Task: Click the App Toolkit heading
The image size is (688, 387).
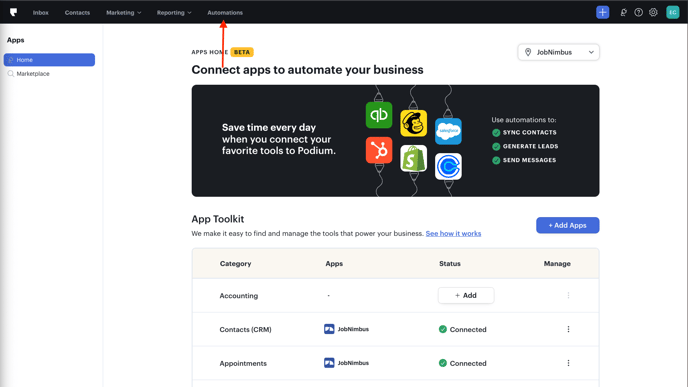Action: (x=218, y=219)
